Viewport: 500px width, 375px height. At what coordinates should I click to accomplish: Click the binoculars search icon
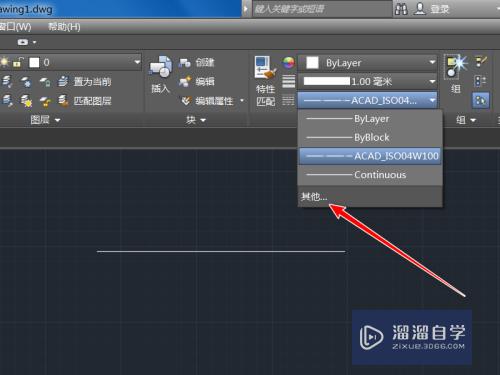[x=401, y=9]
